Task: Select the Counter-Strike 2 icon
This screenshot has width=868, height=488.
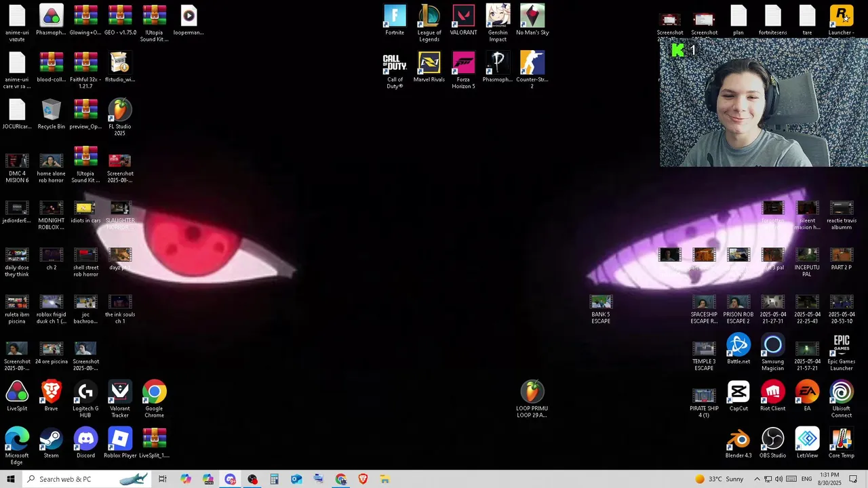Action: point(532,70)
